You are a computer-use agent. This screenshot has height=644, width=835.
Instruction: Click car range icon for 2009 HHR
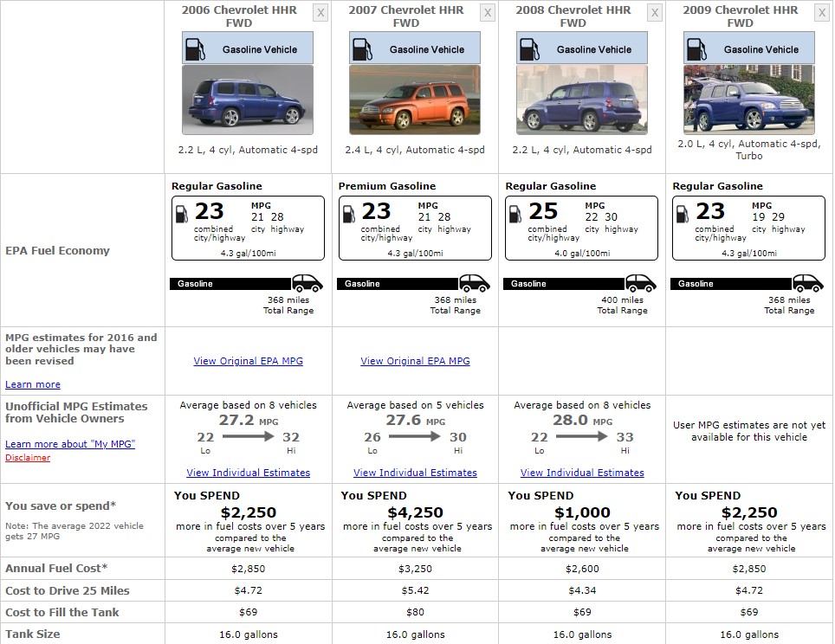tap(808, 283)
